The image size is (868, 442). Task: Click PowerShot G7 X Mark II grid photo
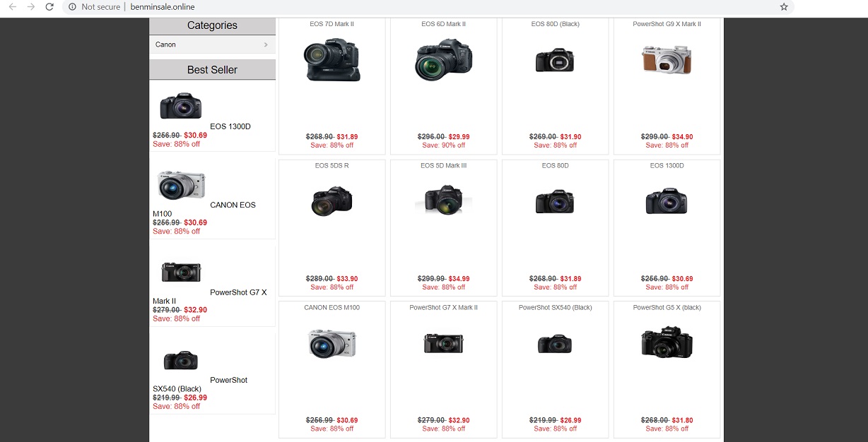coord(444,344)
